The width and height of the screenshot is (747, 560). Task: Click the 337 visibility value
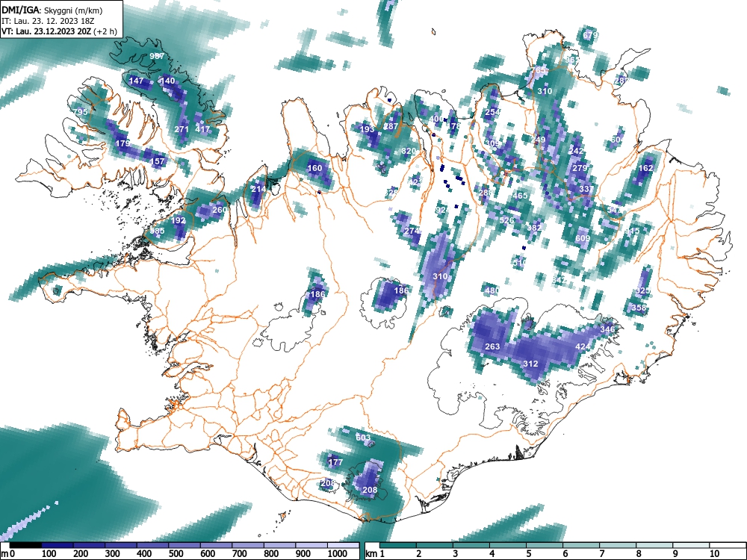pyautogui.click(x=587, y=189)
